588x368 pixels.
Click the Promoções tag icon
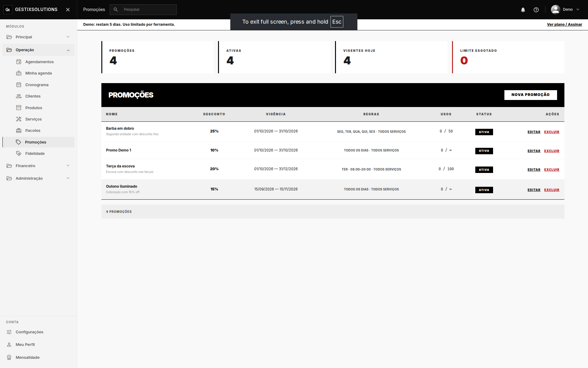(18, 142)
